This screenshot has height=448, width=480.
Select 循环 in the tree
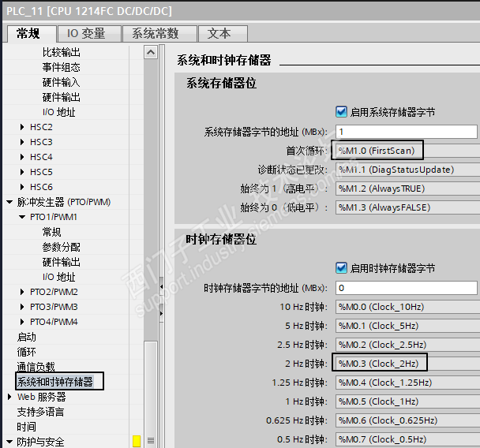[27, 352]
